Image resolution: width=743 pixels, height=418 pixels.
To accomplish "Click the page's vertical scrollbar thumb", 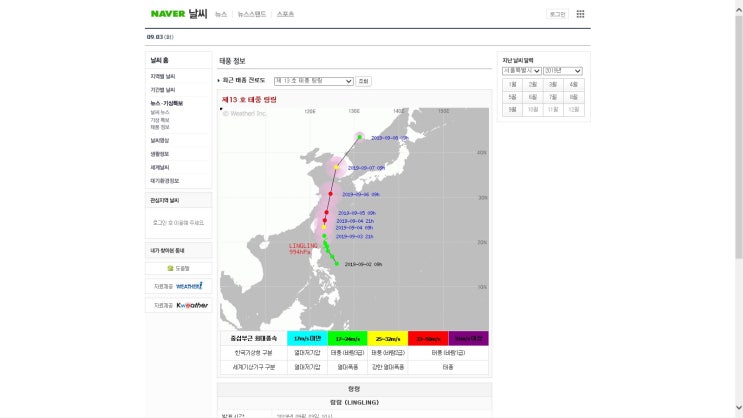I will (739, 137).
